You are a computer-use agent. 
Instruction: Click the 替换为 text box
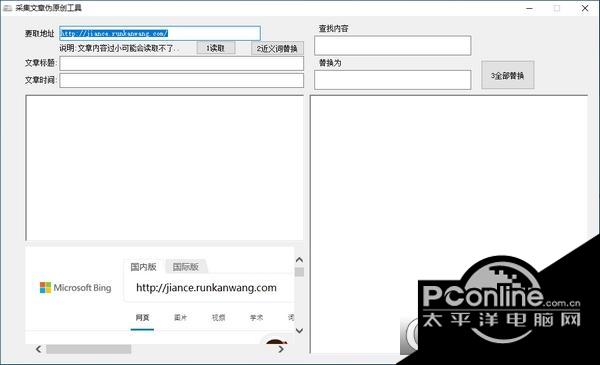point(393,80)
